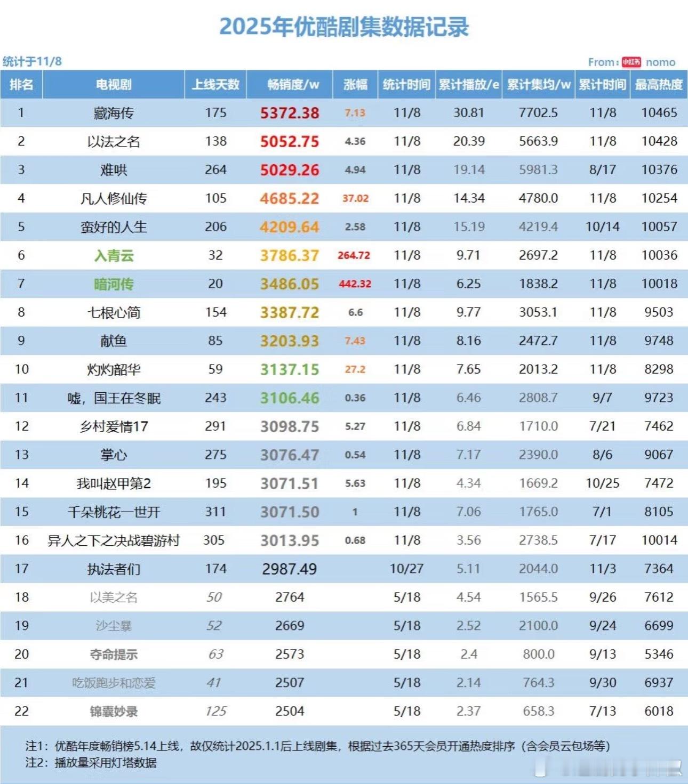The image size is (688, 784).
Task: Select the green drama name 入青云
Action: coord(114,256)
